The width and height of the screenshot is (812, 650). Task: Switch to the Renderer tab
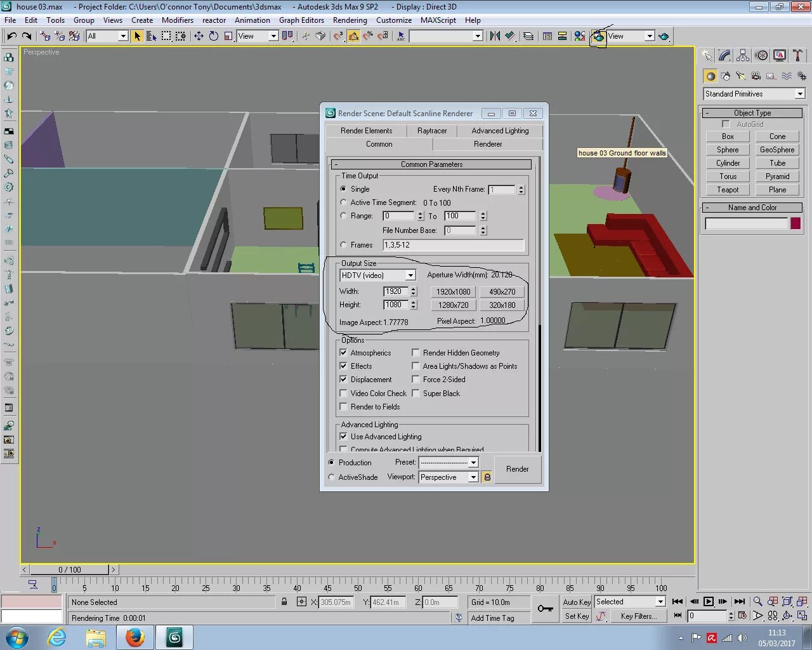coord(488,144)
